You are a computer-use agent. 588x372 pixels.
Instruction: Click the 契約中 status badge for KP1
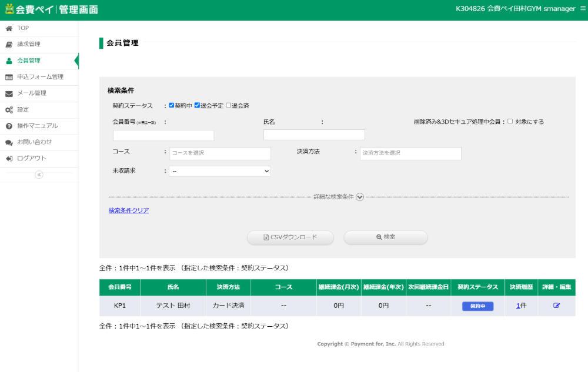(477, 306)
